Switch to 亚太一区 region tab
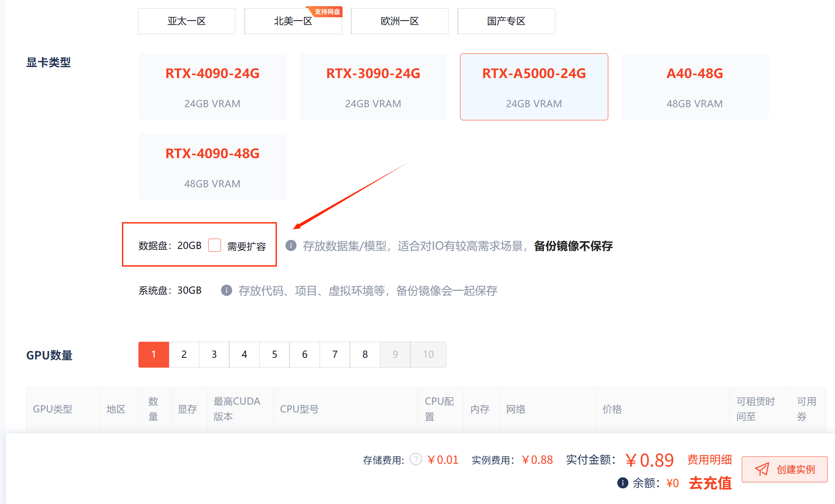 [186, 21]
